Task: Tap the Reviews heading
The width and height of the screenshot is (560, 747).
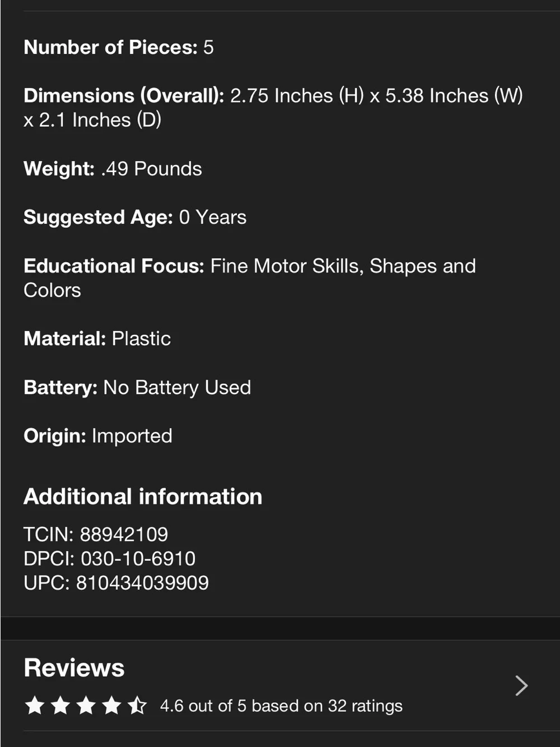Action: coord(74,667)
